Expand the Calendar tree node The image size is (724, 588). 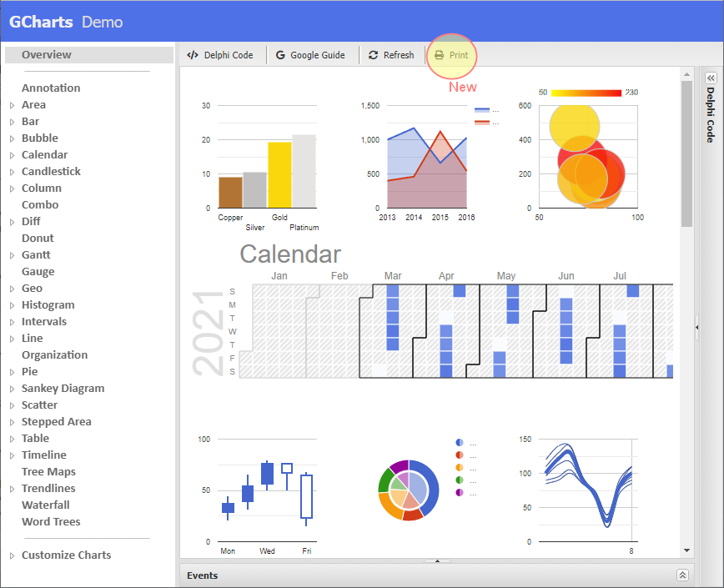pos(12,155)
